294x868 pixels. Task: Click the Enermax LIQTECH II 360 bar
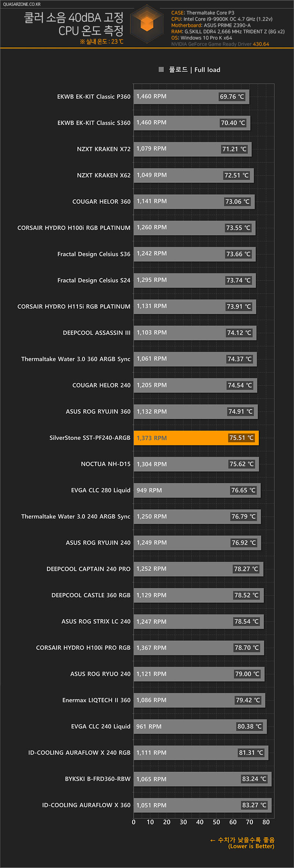click(199, 700)
